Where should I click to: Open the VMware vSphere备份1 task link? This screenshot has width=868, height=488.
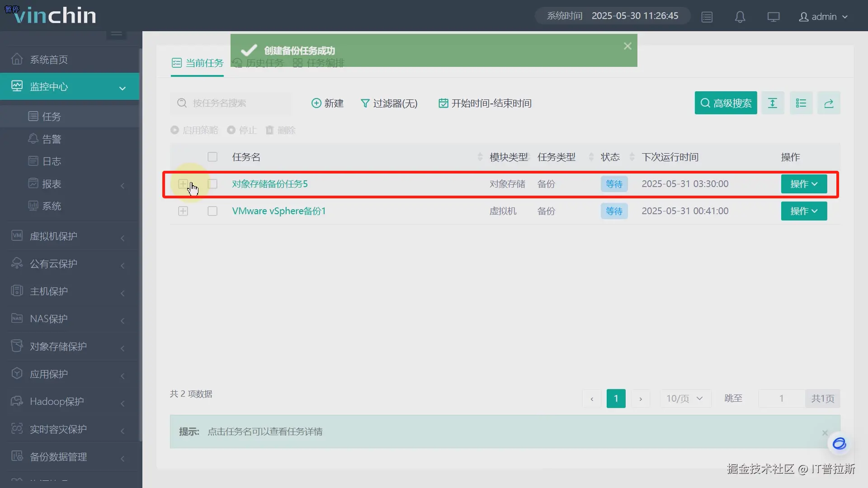278,211
